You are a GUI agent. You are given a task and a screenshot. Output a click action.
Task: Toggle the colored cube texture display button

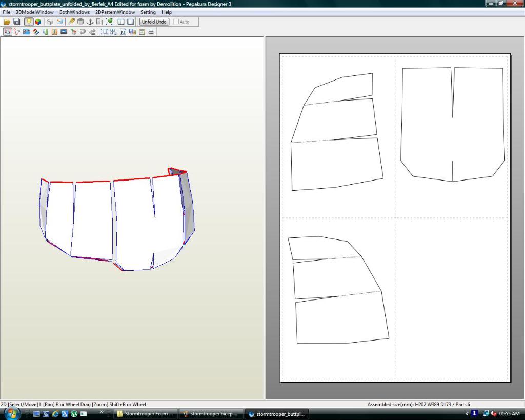click(x=38, y=22)
